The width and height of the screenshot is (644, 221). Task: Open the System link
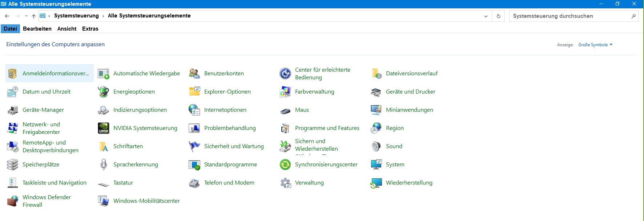(395, 165)
